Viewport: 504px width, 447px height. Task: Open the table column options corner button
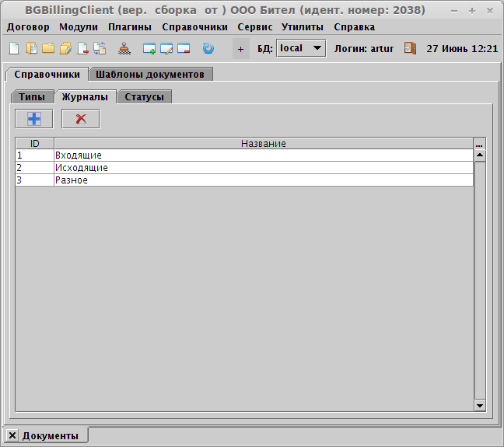pyautogui.click(x=479, y=144)
